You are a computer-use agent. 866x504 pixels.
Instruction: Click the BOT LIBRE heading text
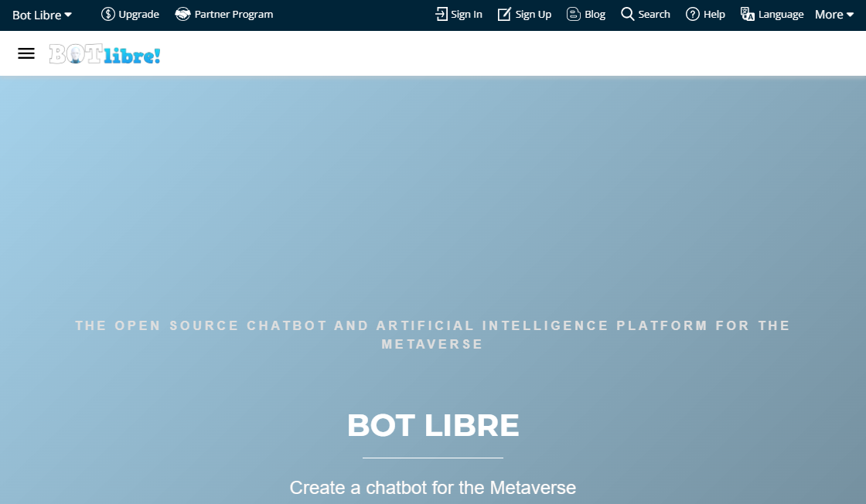tap(433, 424)
